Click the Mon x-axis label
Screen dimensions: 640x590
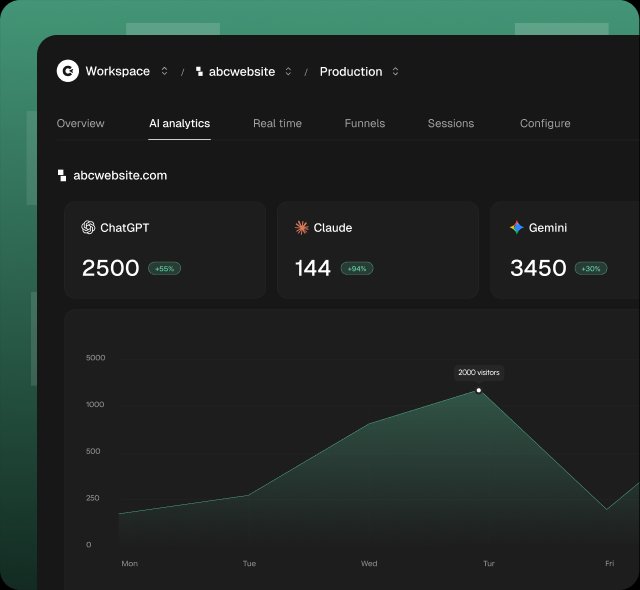click(x=130, y=563)
